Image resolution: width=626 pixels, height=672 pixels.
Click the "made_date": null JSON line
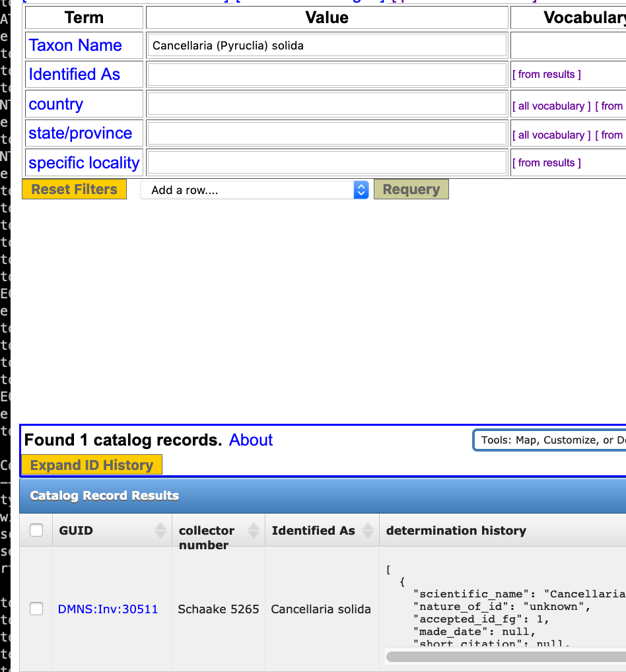475,631
